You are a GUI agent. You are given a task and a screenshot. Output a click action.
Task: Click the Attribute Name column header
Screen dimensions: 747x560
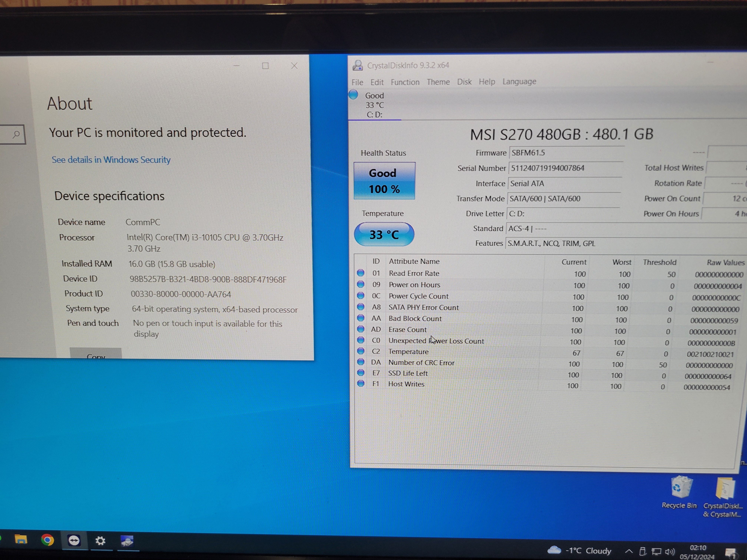tap(414, 261)
